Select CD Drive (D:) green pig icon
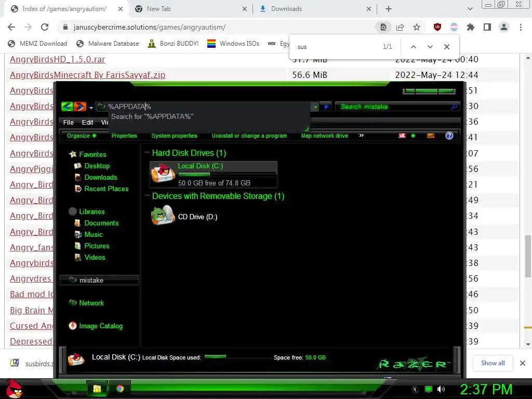Image resolution: width=532 pixels, height=399 pixels. coord(163,216)
